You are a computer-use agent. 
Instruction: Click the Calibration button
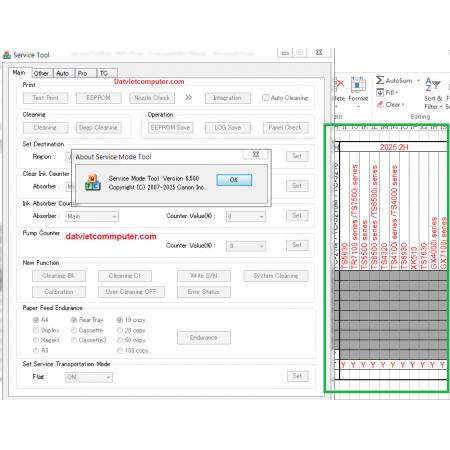(59, 292)
